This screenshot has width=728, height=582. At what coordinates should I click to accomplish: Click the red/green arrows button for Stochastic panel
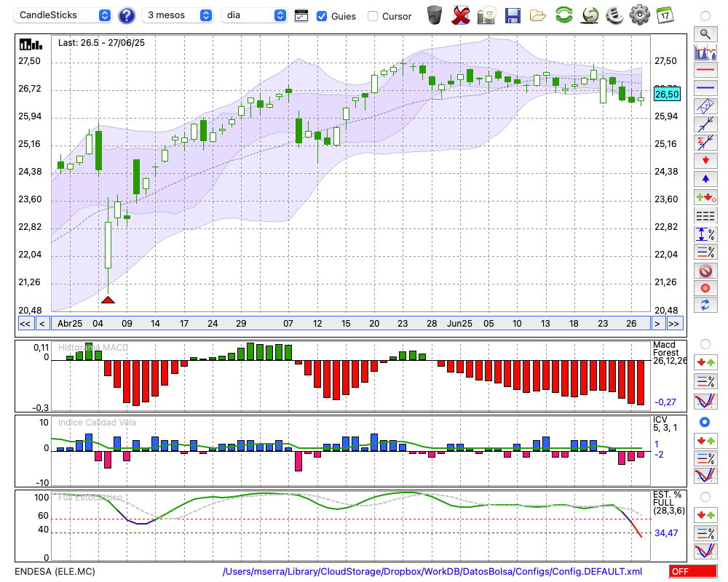[x=705, y=515]
